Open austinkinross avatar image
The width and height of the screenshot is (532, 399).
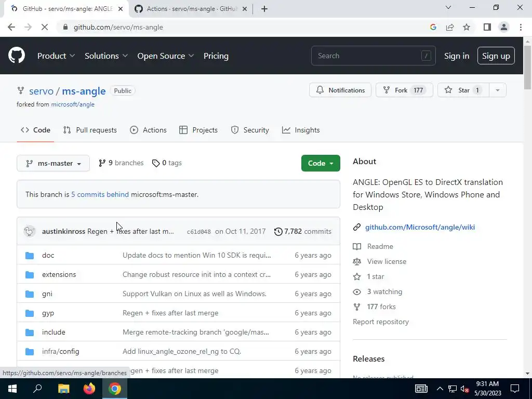click(x=30, y=231)
